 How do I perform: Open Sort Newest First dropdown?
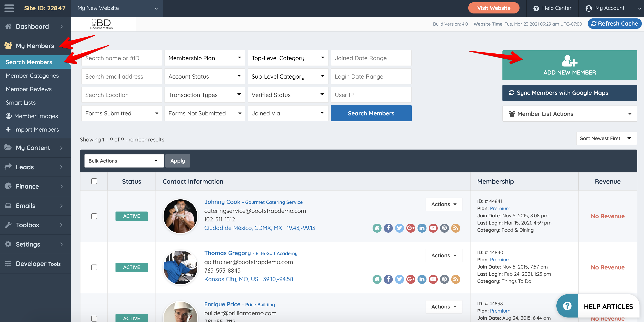pos(606,138)
